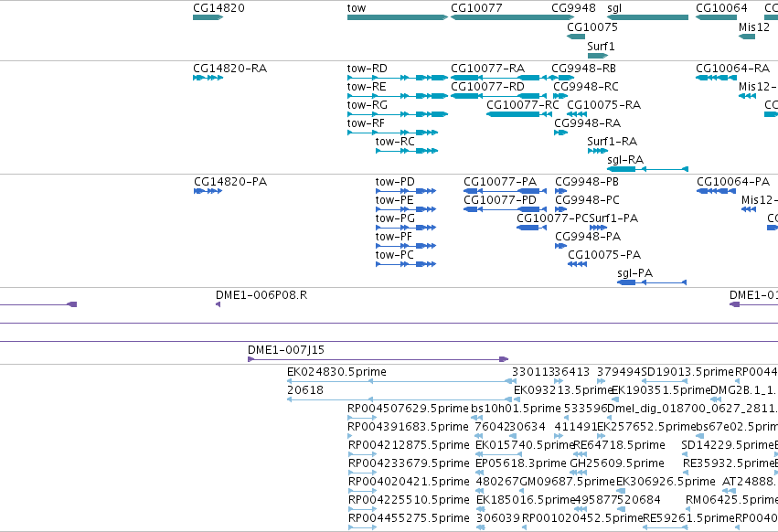This screenshot has height=532, width=778.
Task: Click the CG10064 gene feature
Action: 716,17
